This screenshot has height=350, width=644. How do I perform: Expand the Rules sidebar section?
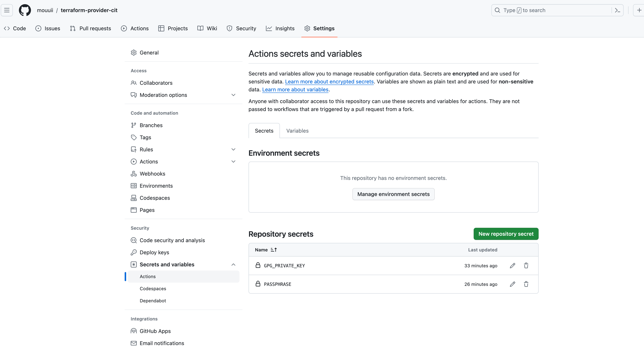coord(233,149)
